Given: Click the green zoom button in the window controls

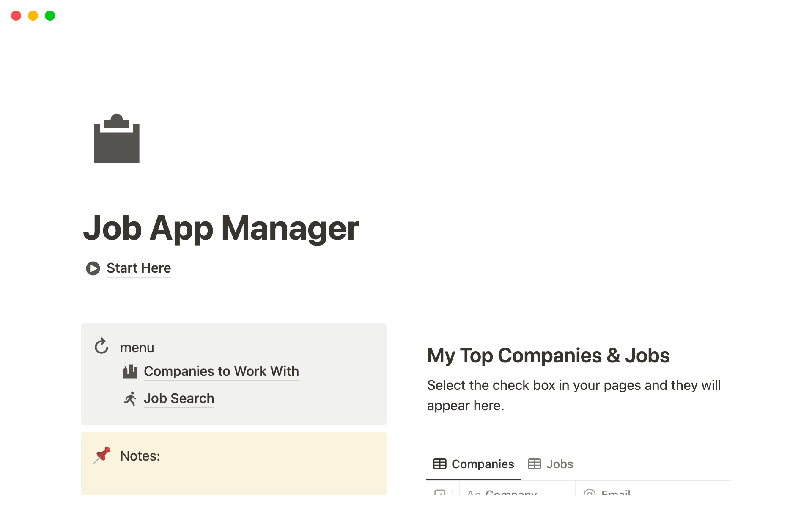Looking at the screenshot, I should coord(49,16).
